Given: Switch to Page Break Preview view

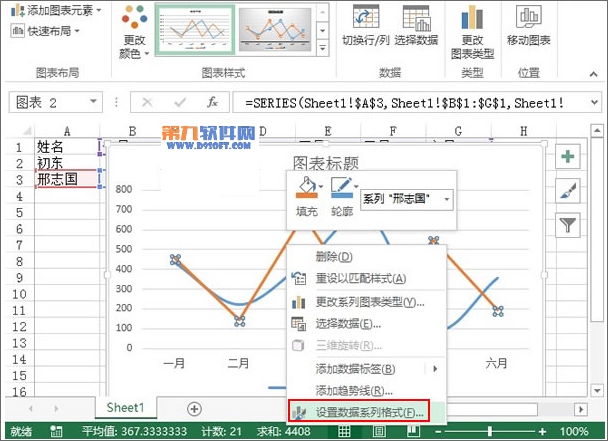Looking at the screenshot, I should pyautogui.click(x=413, y=431).
